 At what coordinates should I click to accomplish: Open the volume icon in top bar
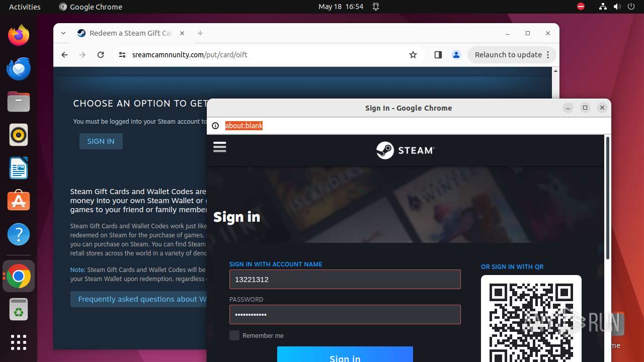pyautogui.click(x=617, y=7)
